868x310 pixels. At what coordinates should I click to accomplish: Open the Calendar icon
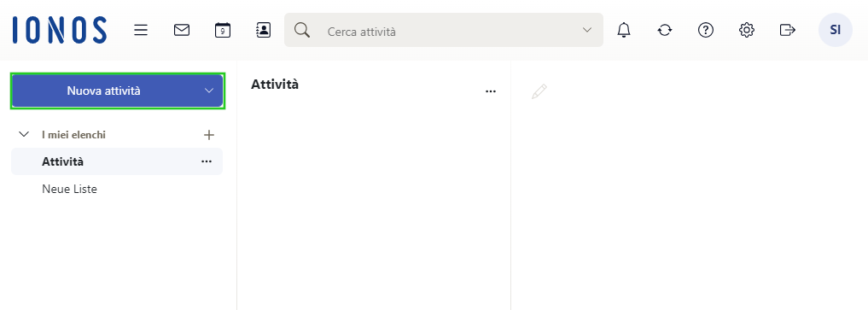click(x=223, y=30)
